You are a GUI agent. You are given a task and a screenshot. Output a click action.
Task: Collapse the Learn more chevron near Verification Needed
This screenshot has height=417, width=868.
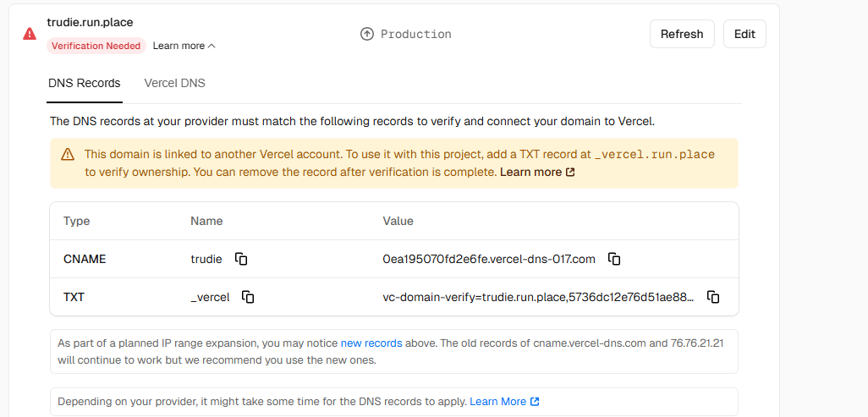tap(212, 47)
